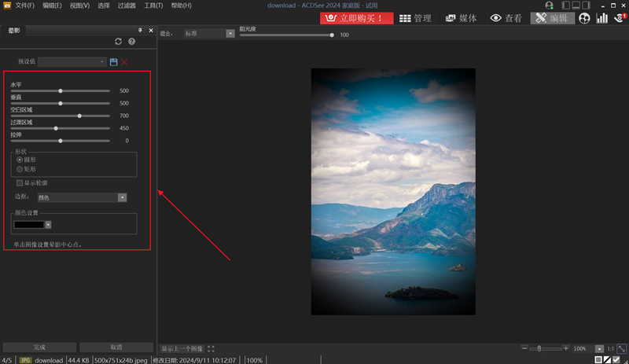This screenshot has height=364, width=629.
Task: Click the reset/refresh icon in vignette panel
Action: 118,41
